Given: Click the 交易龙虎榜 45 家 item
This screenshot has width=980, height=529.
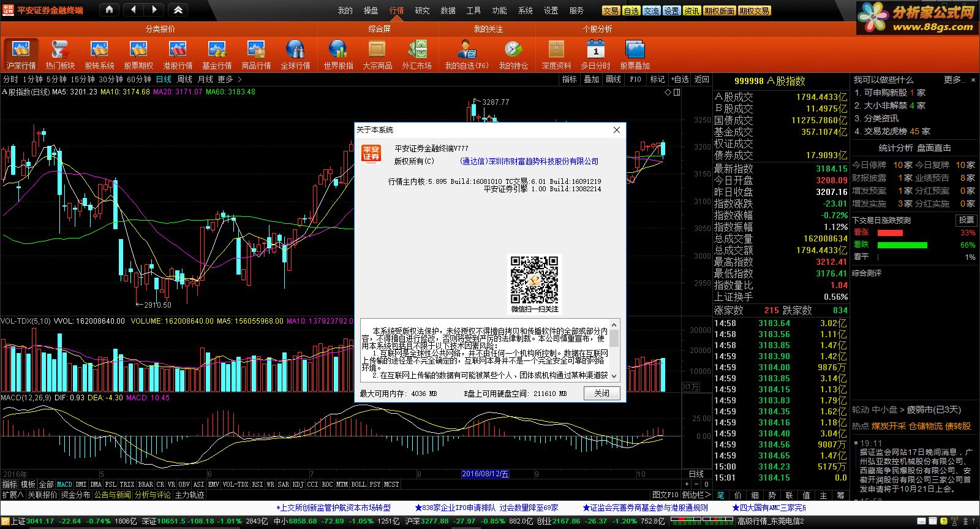Looking at the screenshot, I should click(892, 131).
